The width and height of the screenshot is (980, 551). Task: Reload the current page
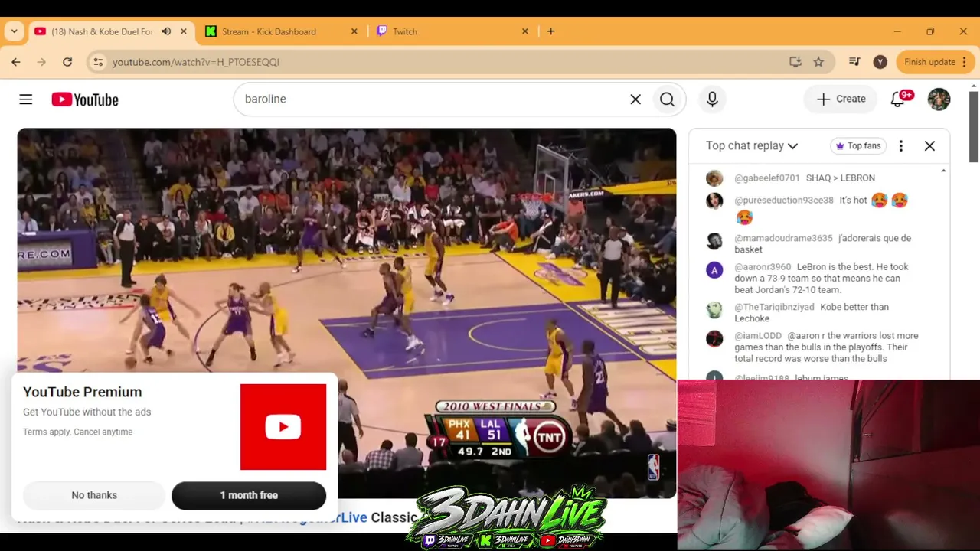point(67,62)
